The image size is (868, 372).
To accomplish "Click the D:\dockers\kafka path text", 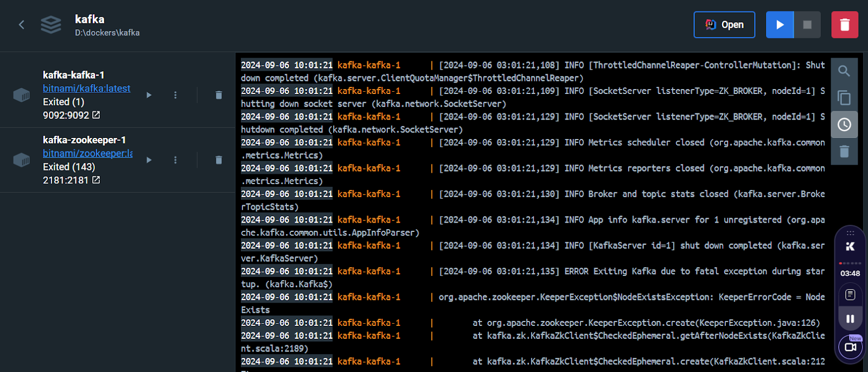I will 107,33.
